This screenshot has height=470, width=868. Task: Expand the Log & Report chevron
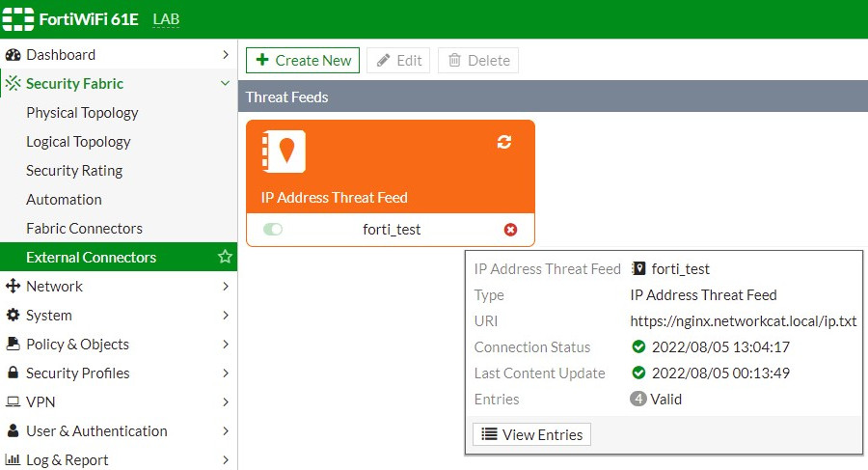point(226,459)
